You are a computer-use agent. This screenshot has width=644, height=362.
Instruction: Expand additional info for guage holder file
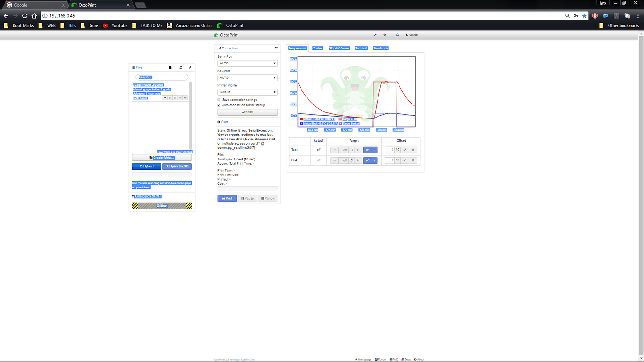(x=165, y=97)
